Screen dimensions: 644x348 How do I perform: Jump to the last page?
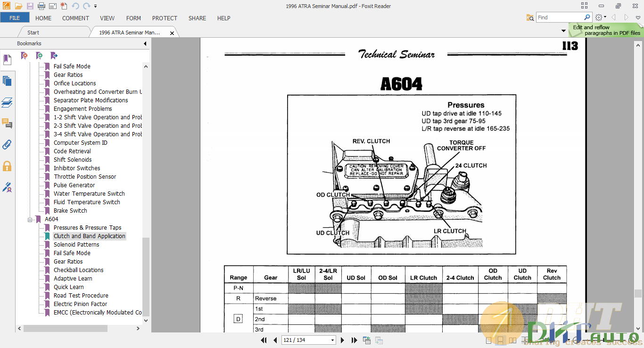pyautogui.click(x=354, y=340)
